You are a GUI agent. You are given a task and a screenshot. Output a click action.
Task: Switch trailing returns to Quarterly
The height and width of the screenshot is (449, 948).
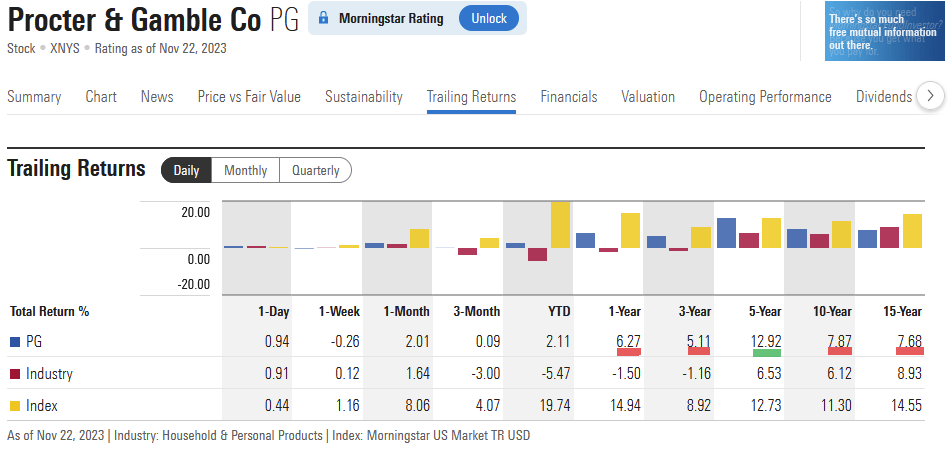316,170
